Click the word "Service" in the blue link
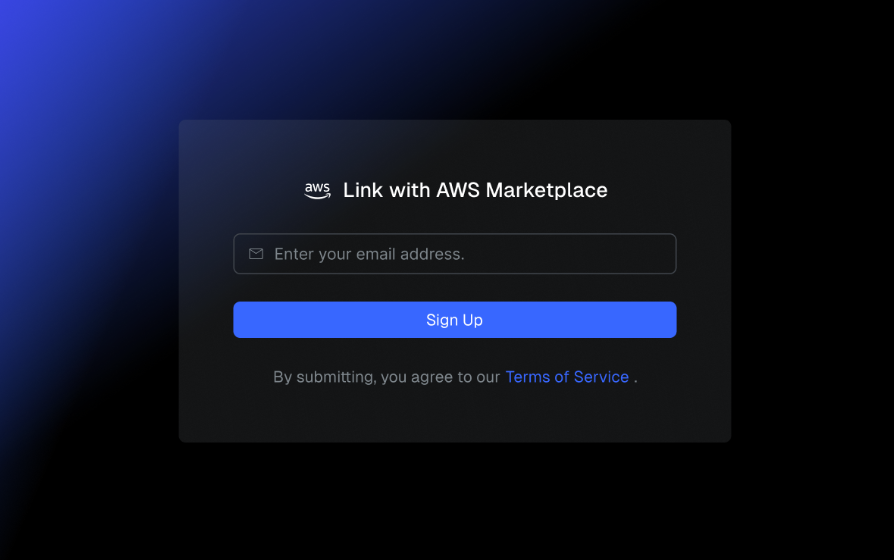 tap(601, 377)
